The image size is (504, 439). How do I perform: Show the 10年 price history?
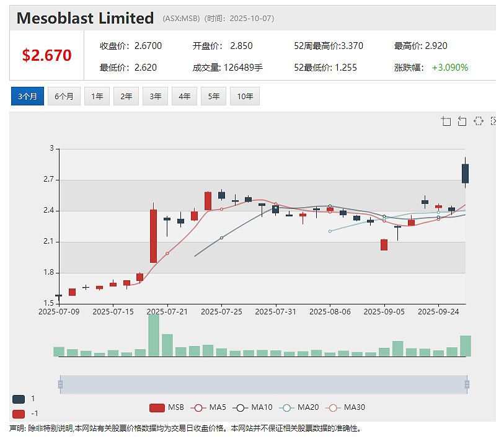coord(245,96)
